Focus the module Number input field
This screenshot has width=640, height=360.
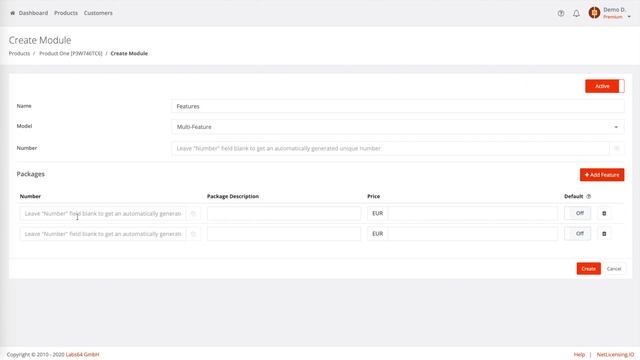391,149
